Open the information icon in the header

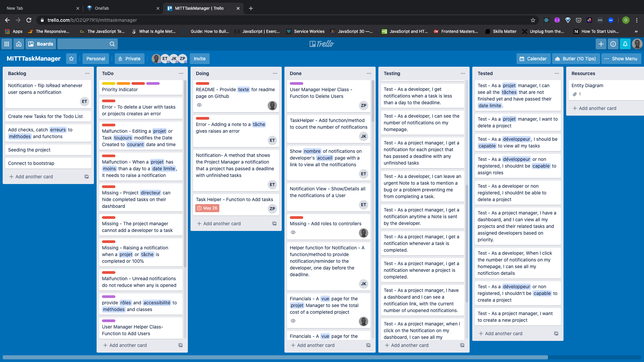(613, 44)
